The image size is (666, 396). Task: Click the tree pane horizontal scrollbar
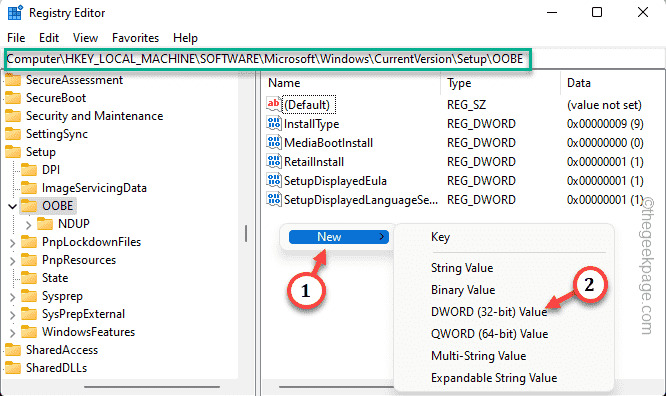tap(152, 387)
